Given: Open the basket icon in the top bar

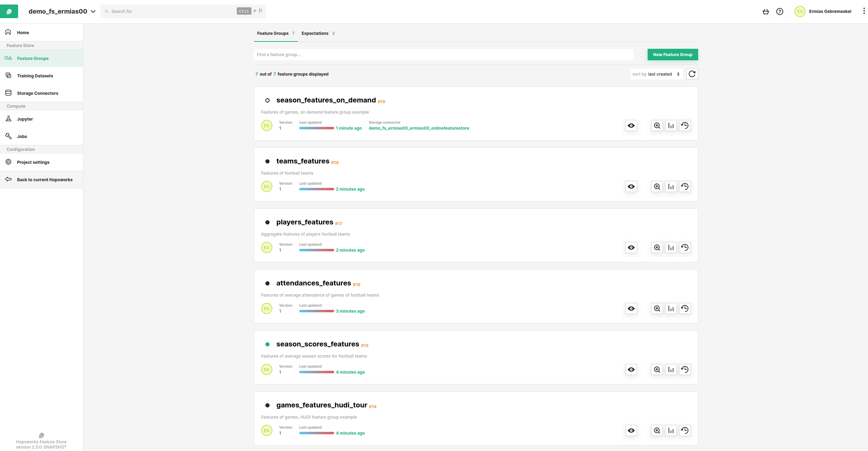Looking at the screenshot, I should [x=766, y=12].
